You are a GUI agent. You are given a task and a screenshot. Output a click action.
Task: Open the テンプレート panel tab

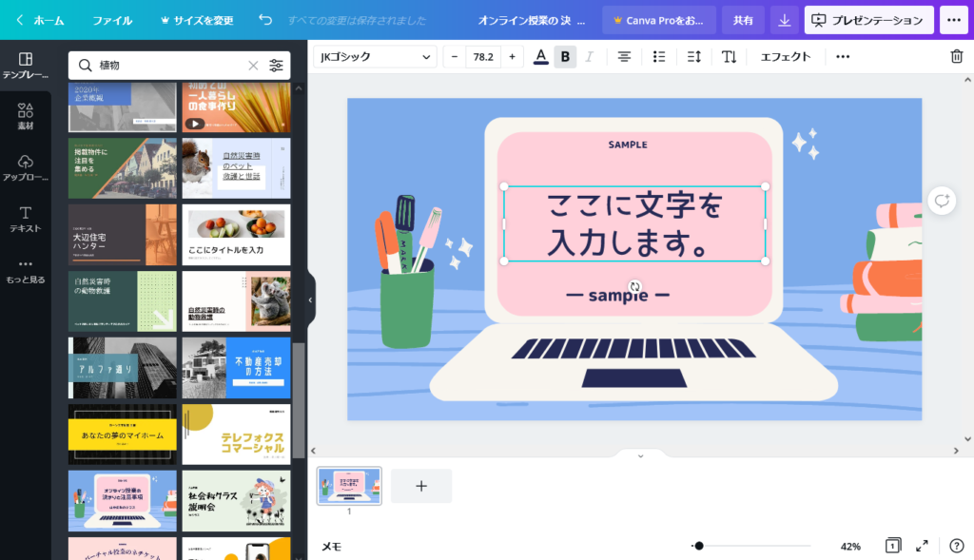(26, 66)
